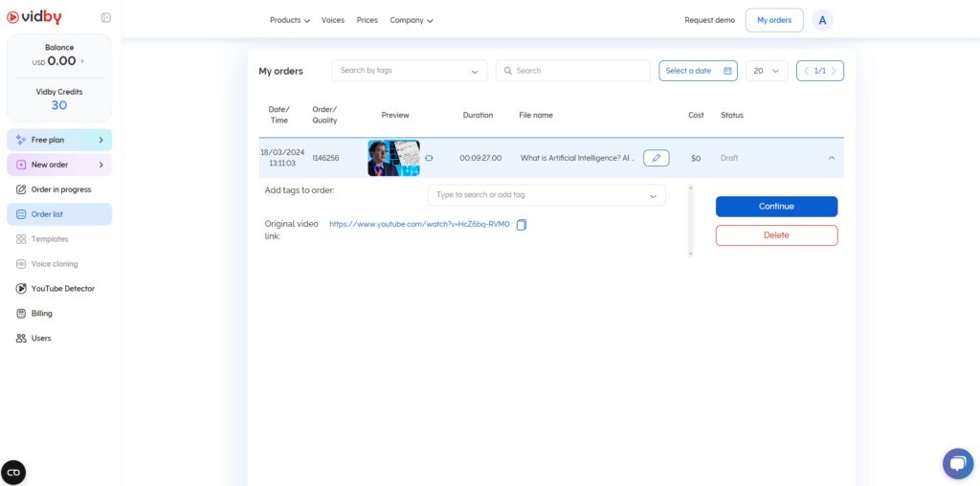Click the Order in progress pencil icon
The width and height of the screenshot is (980, 486).
click(21, 189)
